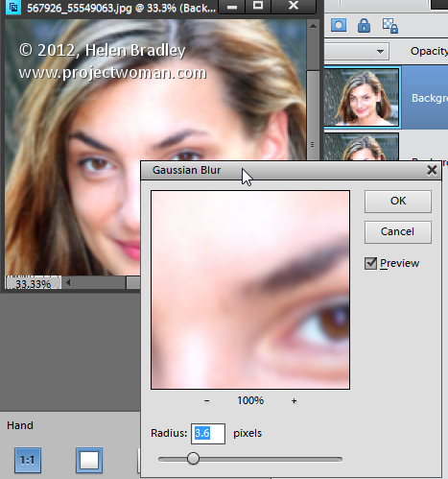Click the vertical scrollbar up arrow
Screen dimensions: 448x479
[313, 26]
